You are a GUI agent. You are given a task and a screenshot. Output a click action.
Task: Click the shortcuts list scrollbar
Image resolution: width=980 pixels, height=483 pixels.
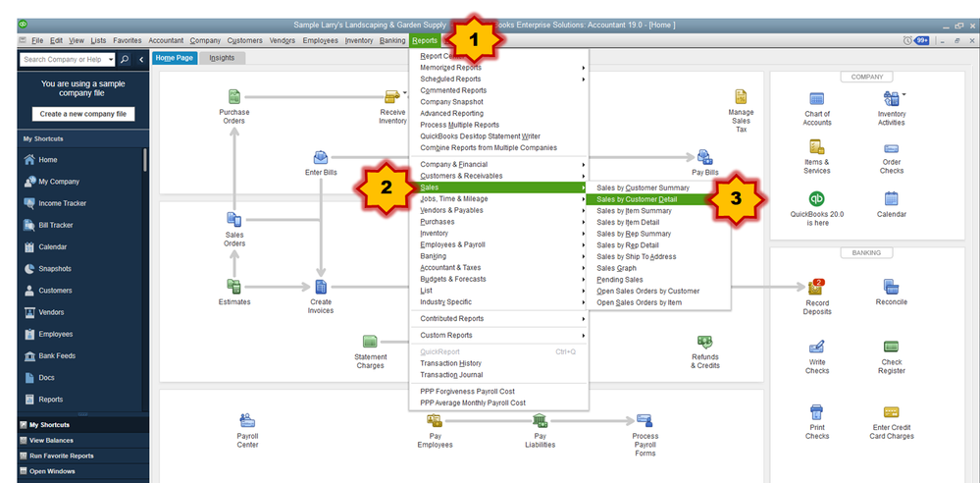click(145, 160)
